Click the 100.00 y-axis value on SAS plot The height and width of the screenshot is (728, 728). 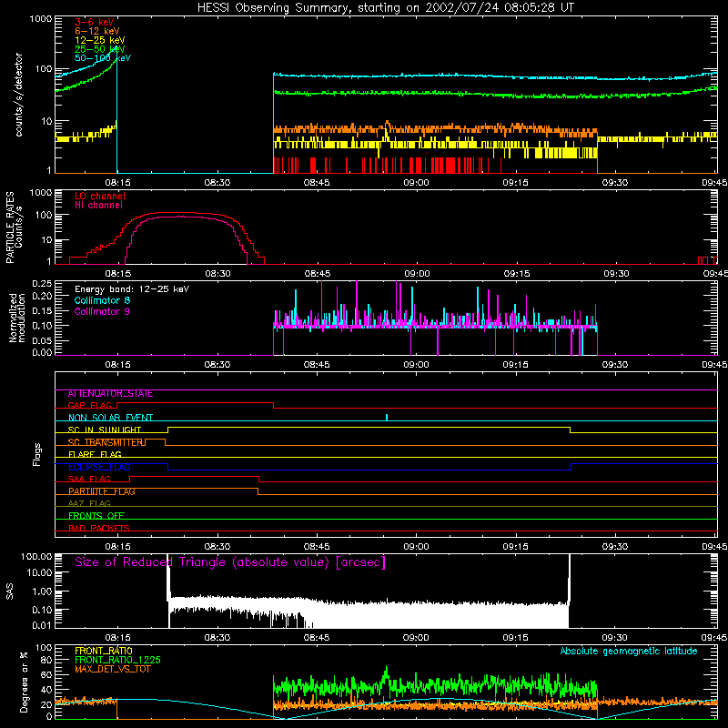coord(36,556)
